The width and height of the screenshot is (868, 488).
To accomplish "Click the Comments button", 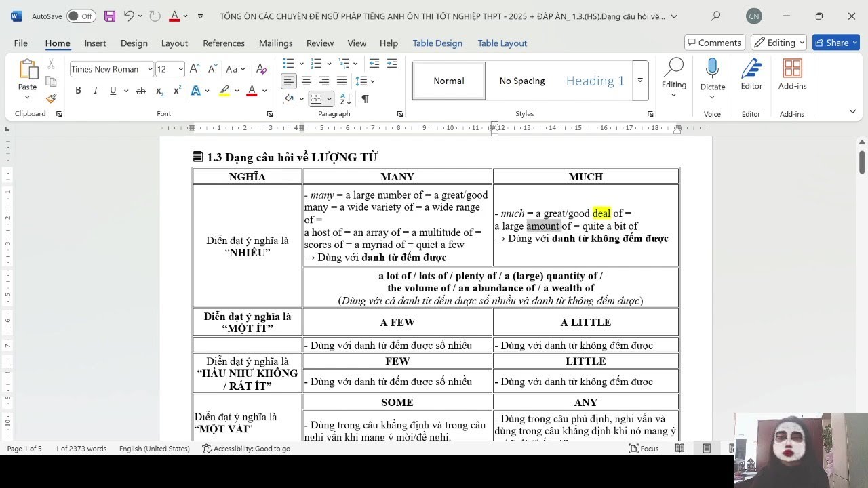I will pyautogui.click(x=715, y=43).
